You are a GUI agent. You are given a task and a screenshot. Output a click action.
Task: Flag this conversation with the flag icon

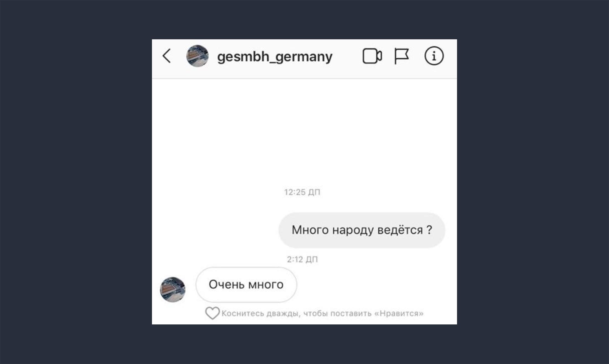coord(401,56)
